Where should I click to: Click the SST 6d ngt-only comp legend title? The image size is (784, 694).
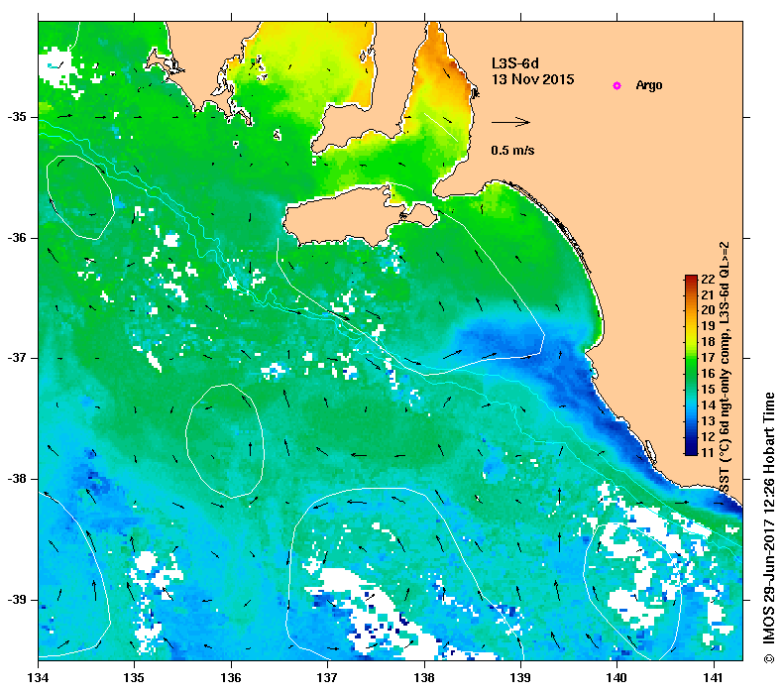coord(724,367)
